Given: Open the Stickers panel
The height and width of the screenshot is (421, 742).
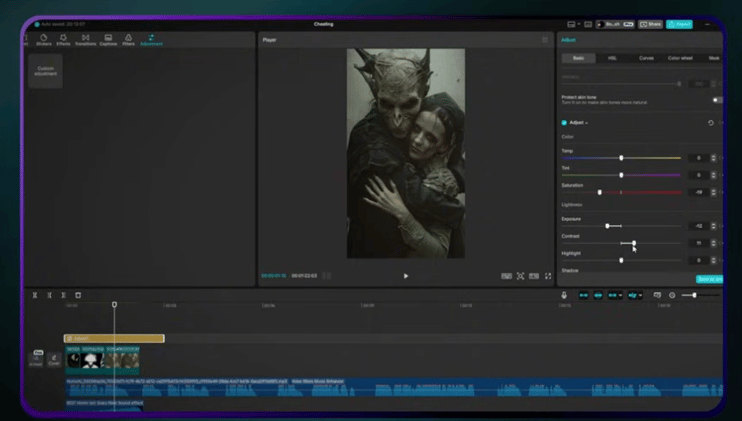Looking at the screenshot, I should (x=44, y=40).
